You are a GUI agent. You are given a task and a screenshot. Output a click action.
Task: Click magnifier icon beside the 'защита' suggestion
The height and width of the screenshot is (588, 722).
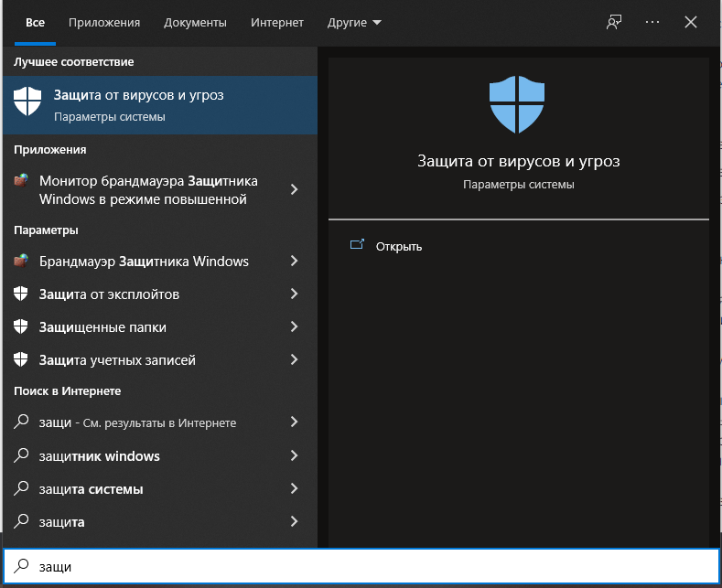[x=21, y=521]
